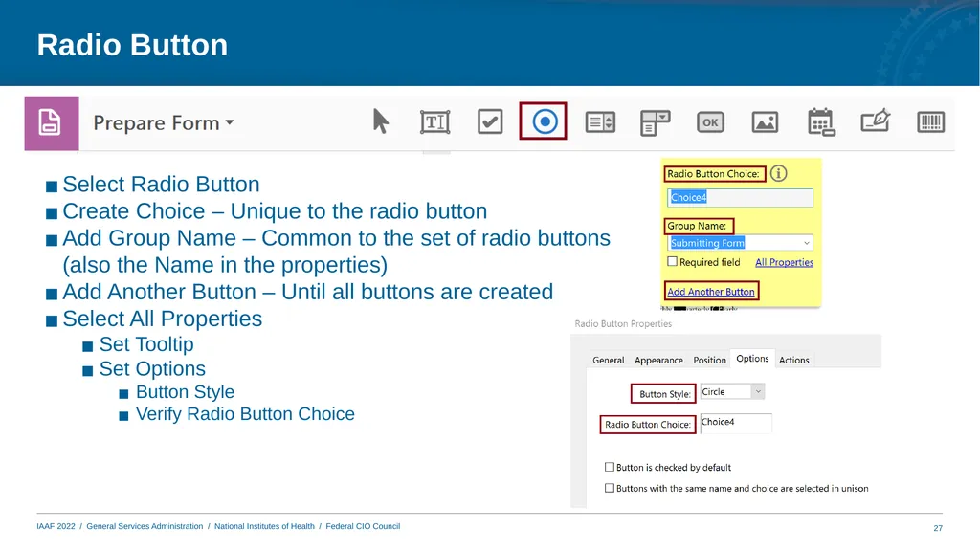Image resolution: width=980 pixels, height=550 pixels.
Task: Choose the Image Field tool
Action: [765, 121]
